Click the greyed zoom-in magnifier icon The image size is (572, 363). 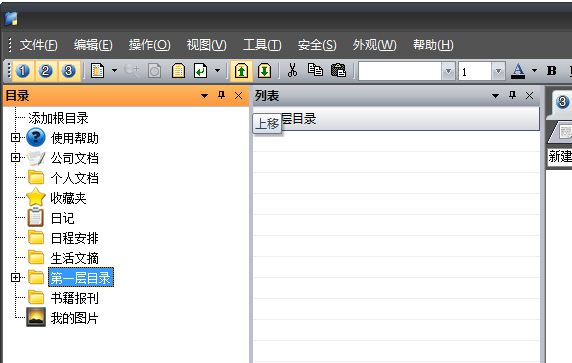point(132,71)
